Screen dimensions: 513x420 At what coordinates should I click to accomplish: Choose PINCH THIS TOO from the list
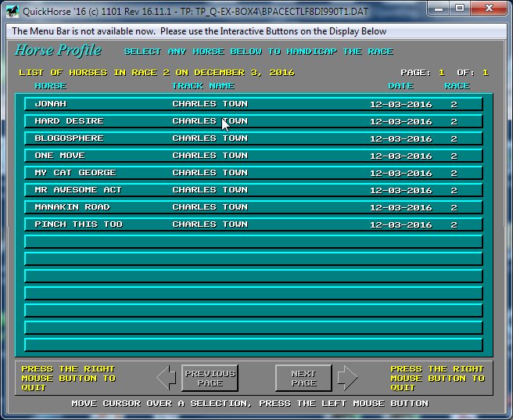tap(253, 224)
